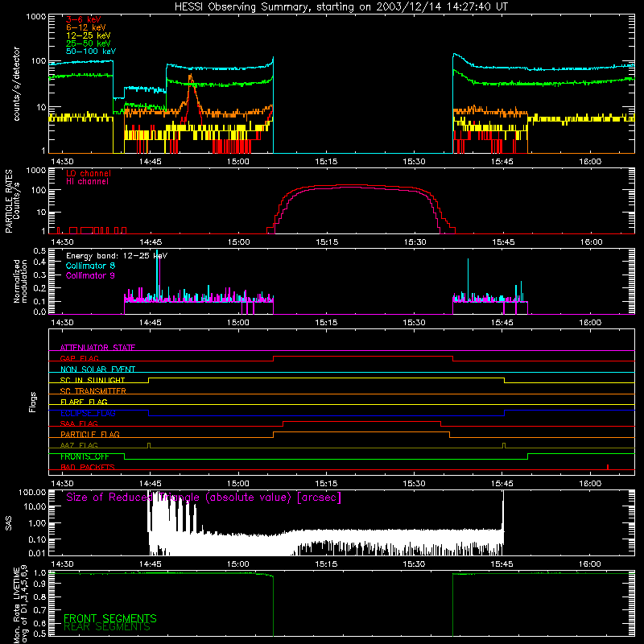644x644 pixels.
Task: Click the '16:00' tick label under the flags panel
Action: [x=590, y=484]
